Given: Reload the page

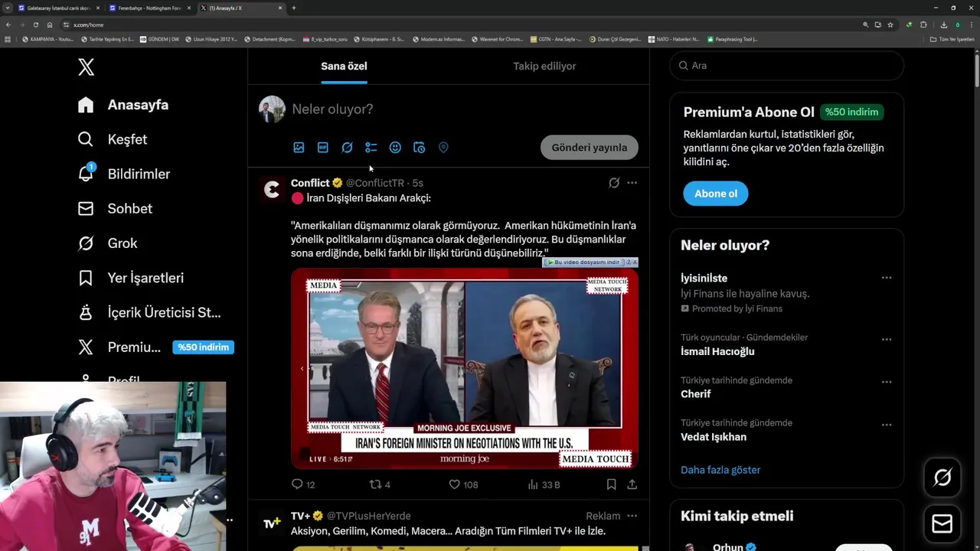Looking at the screenshot, I should (35, 24).
